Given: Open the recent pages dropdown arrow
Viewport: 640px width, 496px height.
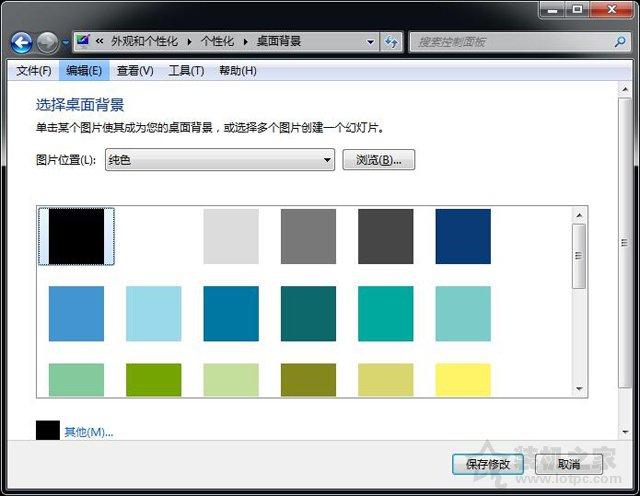Looking at the screenshot, I should [x=65, y=43].
